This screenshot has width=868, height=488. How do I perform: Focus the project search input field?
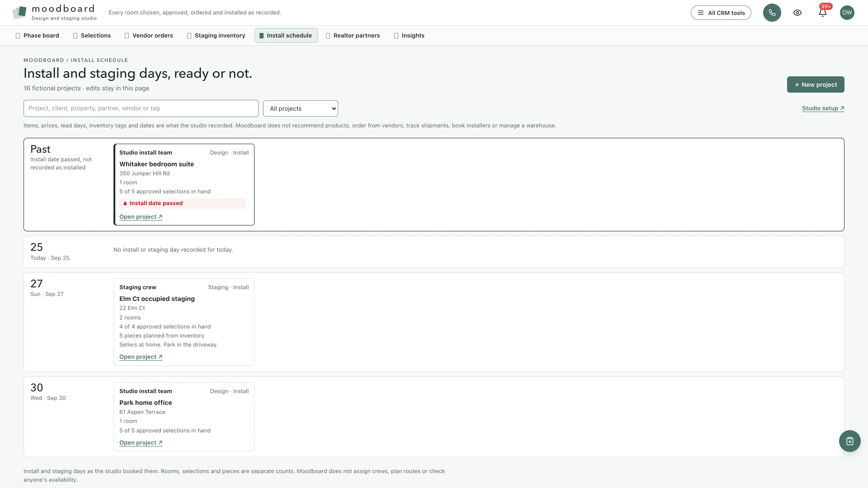(141, 108)
